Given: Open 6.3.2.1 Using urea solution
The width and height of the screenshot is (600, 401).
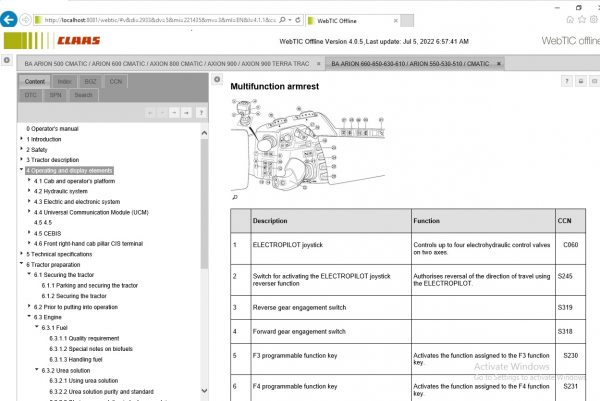Looking at the screenshot, I should (84, 381).
